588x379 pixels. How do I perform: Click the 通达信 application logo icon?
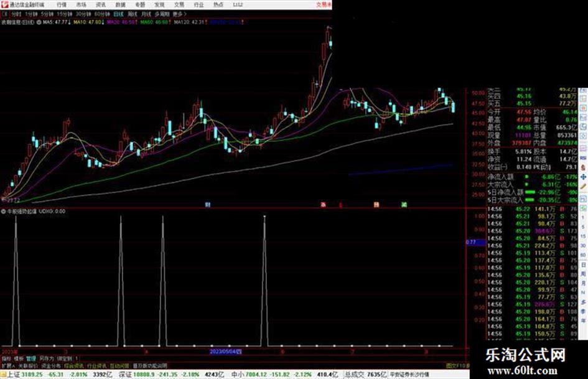tap(5, 4)
